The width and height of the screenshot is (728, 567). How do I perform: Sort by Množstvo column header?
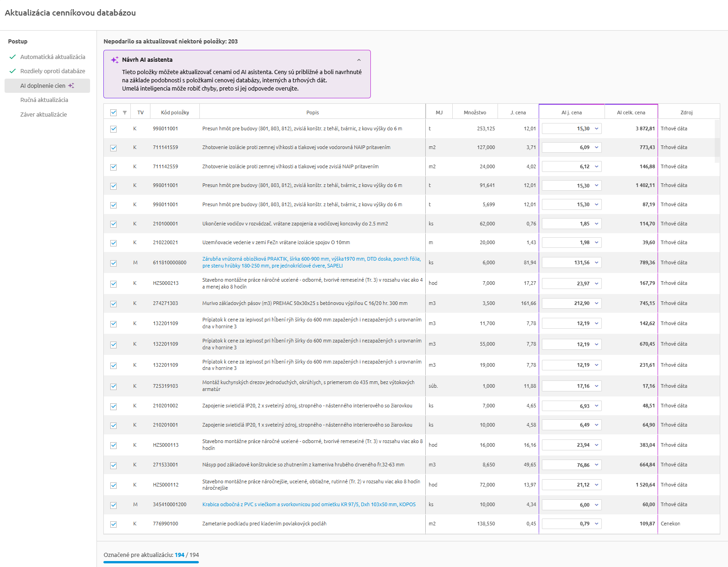tap(475, 112)
